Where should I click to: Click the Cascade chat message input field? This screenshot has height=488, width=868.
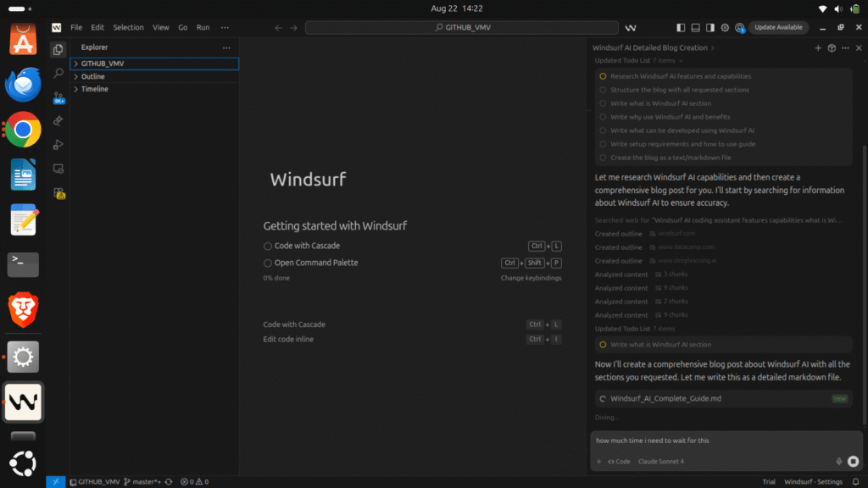click(x=726, y=441)
